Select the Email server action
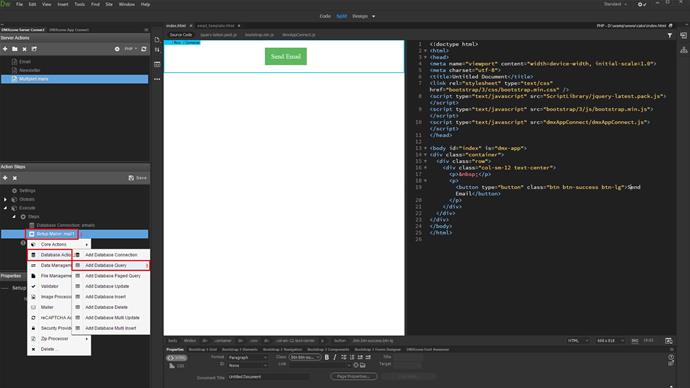The width and height of the screenshot is (690, 388). pyautogui.click(x=25, y=62)
